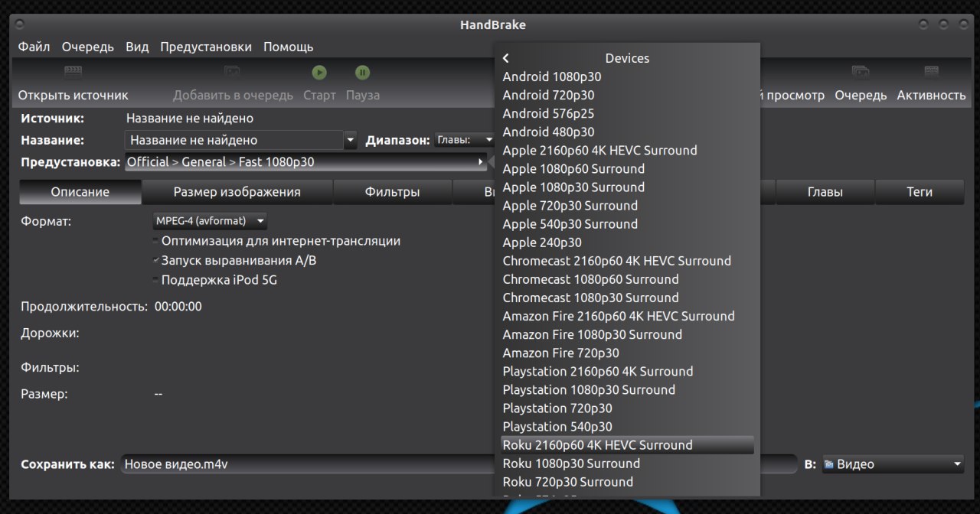The height and width of the screenshot is (514, 980).
Task: Select Amazon Fire 720p30 preset
Action: [627, 353]
